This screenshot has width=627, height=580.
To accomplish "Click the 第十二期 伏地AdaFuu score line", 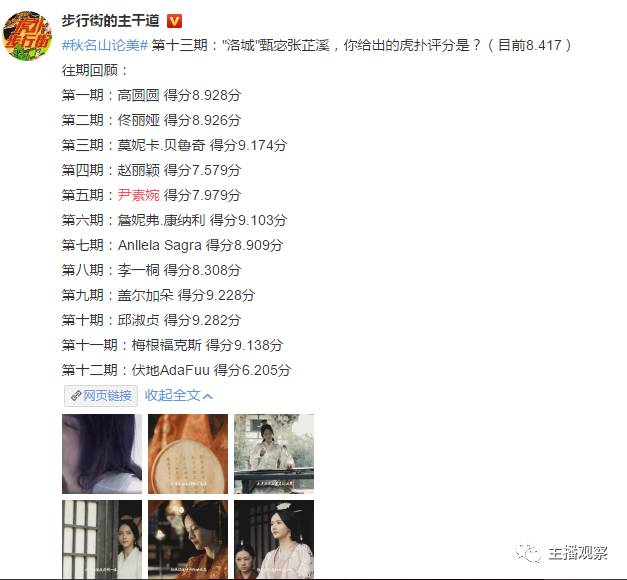I will [x=176, y=370].
